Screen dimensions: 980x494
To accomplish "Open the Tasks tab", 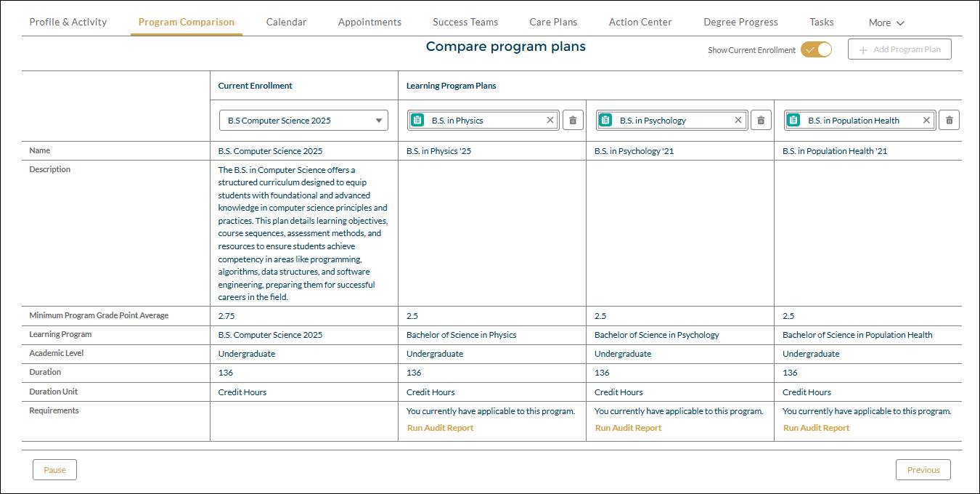I will 822,22.
